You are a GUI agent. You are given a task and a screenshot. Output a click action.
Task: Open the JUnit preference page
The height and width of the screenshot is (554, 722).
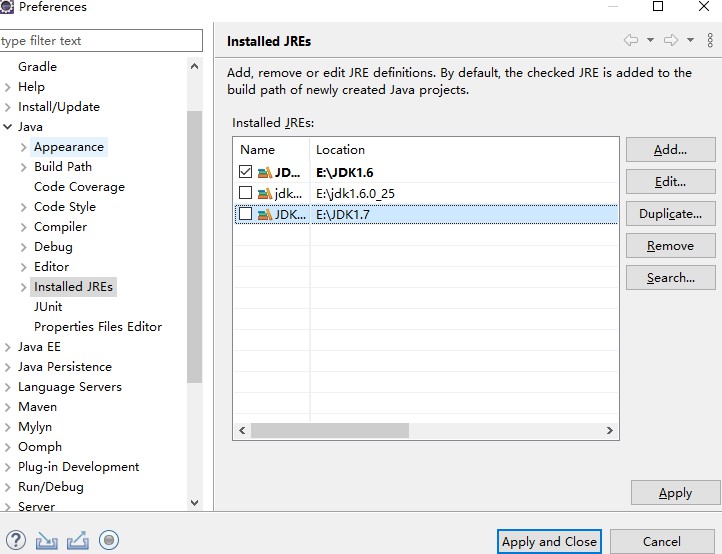48,307
